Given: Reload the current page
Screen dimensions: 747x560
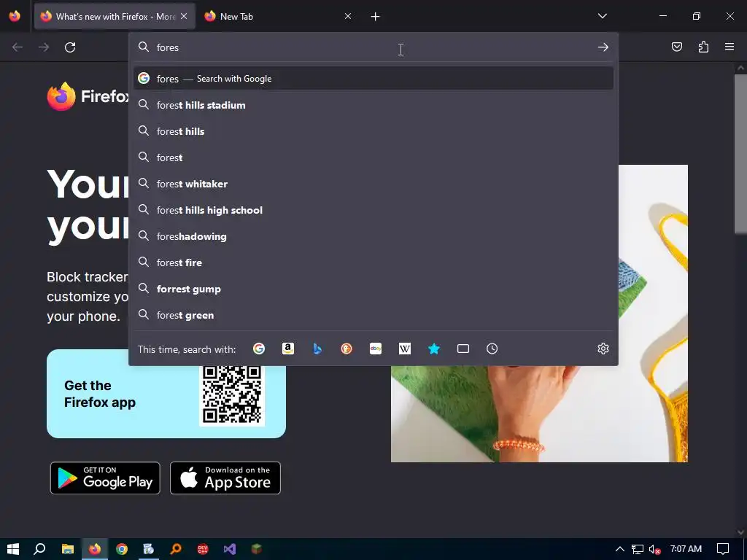Looking at the screenshot, I should click(x=70, y=47).
